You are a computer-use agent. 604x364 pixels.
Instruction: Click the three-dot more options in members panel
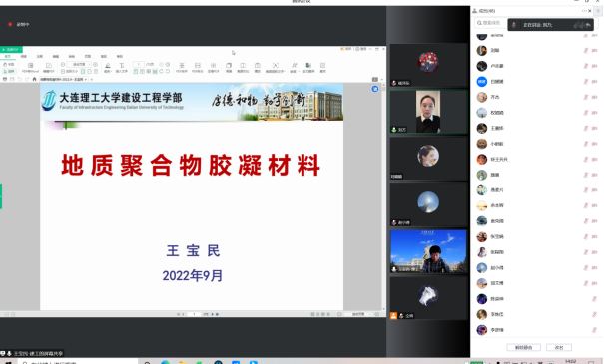pyautogui.click(x=584, y=11)
